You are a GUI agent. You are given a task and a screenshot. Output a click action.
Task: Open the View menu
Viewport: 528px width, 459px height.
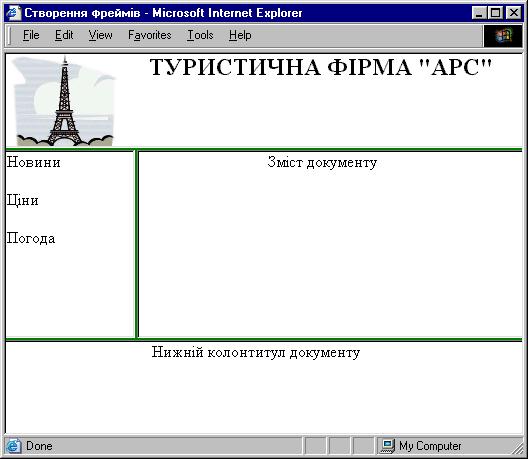click(100, 35)
